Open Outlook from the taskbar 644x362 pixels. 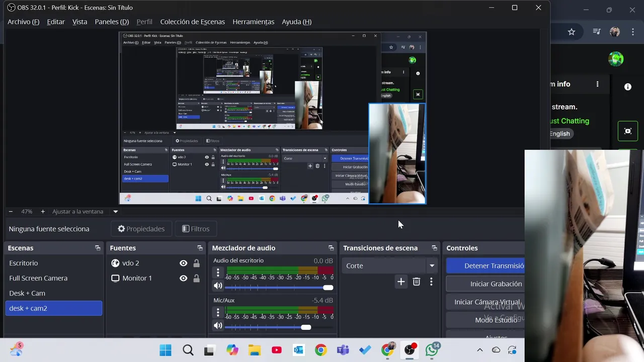(x=299, y=350)
